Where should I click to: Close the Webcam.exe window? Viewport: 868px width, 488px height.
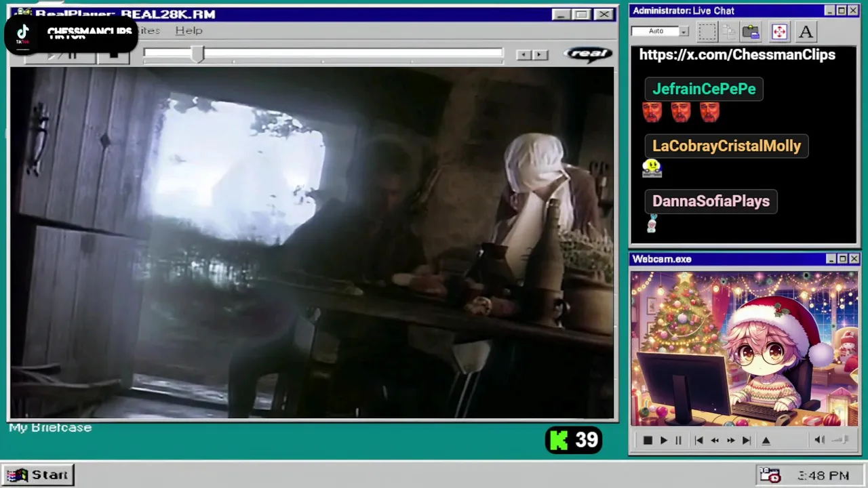click(854, 259)
